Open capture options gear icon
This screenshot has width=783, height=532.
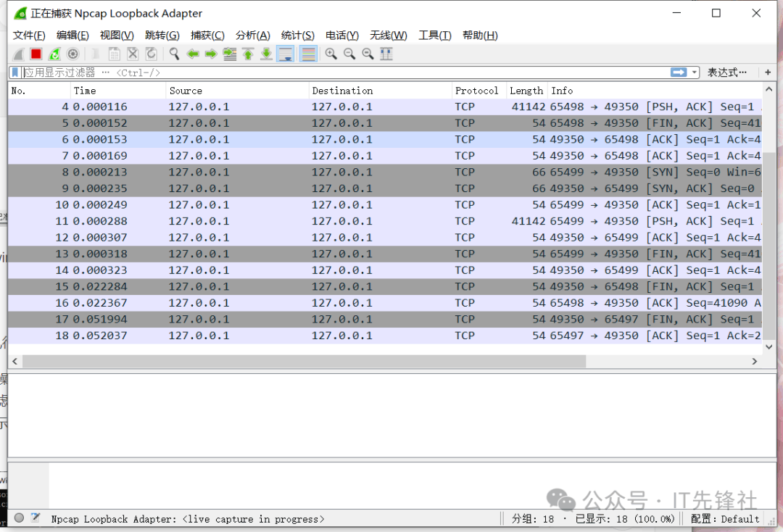coord(72,54)
